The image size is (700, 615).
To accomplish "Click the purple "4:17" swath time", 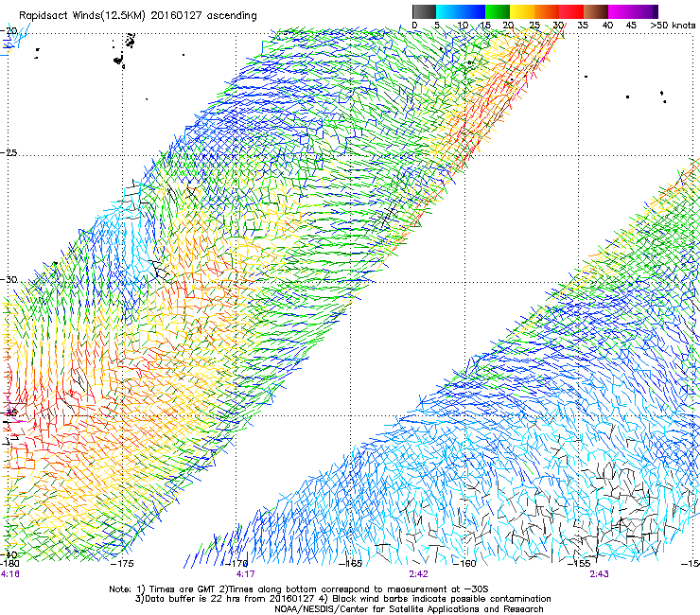I will tap(246, 574).
